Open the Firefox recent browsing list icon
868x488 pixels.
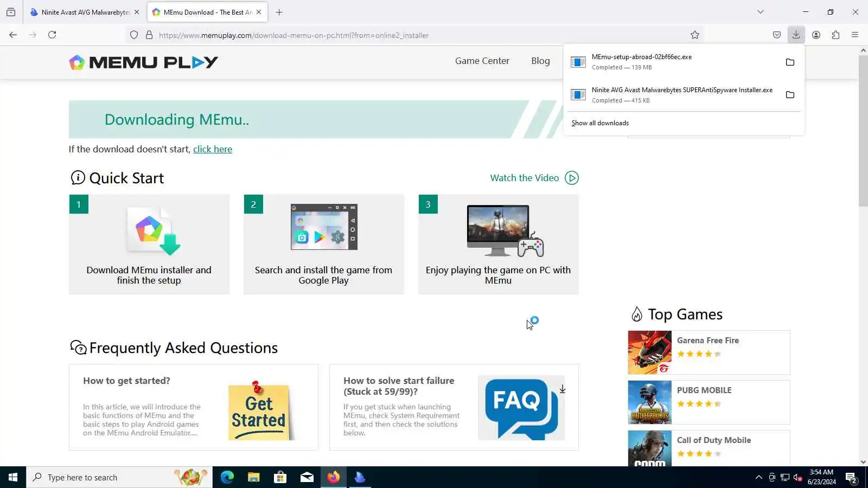coord(11,12)
